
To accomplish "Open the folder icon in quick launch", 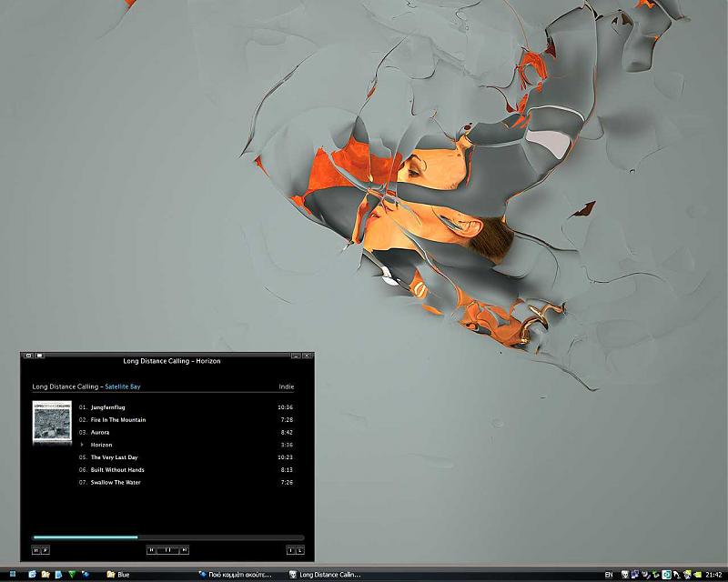I will click(x=45, y=575).
